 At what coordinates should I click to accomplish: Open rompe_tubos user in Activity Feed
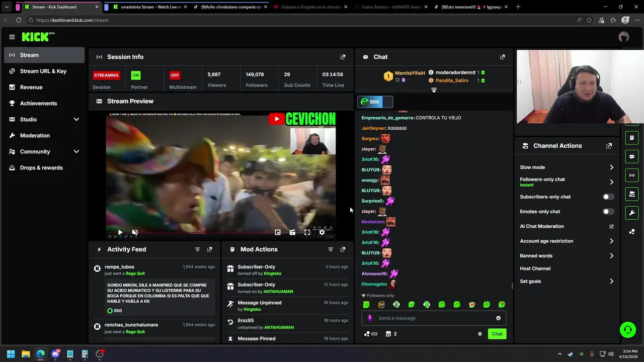(119, 267)
